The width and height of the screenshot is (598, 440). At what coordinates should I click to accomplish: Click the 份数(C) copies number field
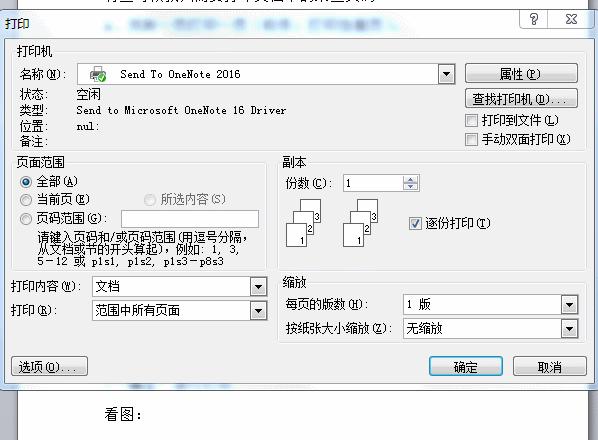tap(373, 183)
